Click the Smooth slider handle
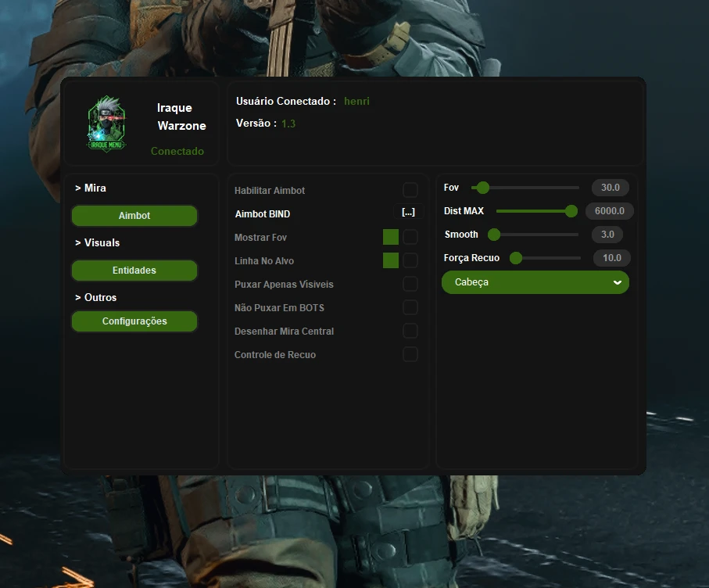This screenshot has width=709, height=588. coord(494,235)
